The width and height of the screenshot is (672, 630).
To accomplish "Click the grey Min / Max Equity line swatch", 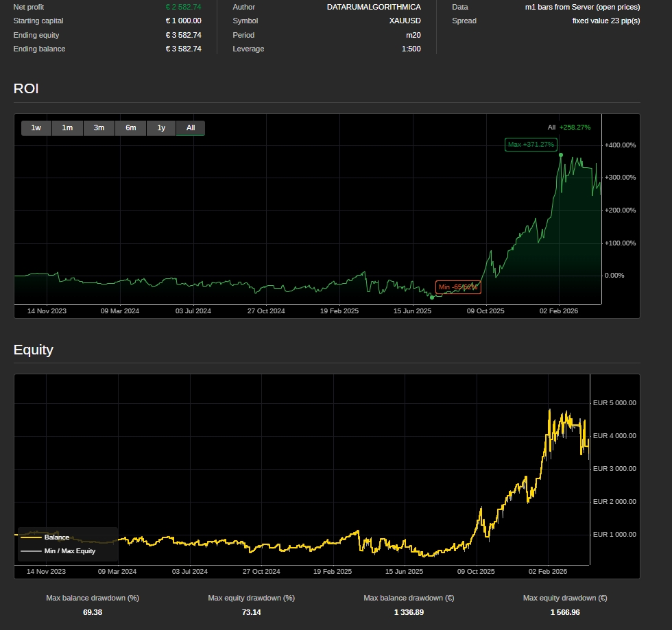I will tap(31, 550).
